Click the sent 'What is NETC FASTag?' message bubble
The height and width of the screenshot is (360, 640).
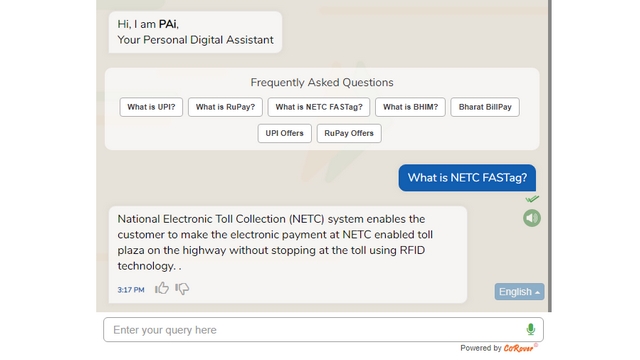pos(467,178)
